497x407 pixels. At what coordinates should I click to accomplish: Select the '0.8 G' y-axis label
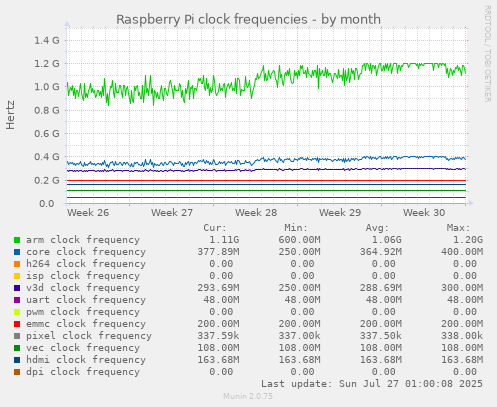(47, 110)
